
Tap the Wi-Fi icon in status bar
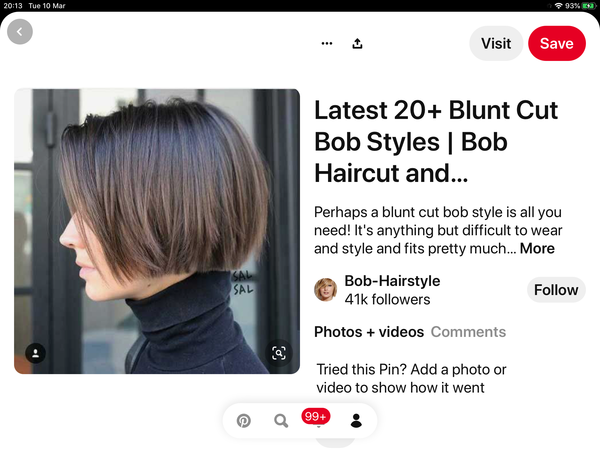(x=559, y=6)
